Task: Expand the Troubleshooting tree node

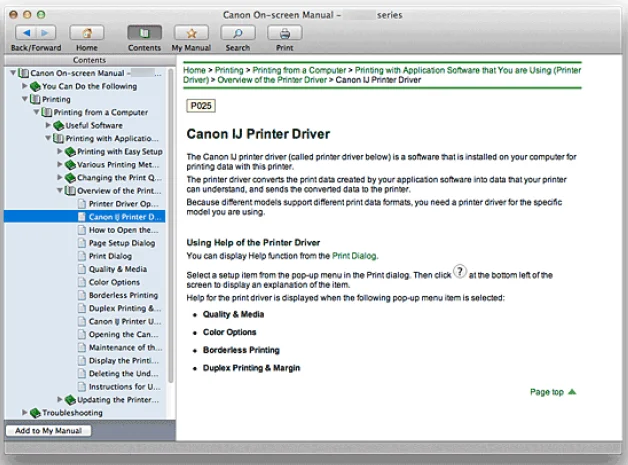Action: pyautogui.click(x=25, y=412)
